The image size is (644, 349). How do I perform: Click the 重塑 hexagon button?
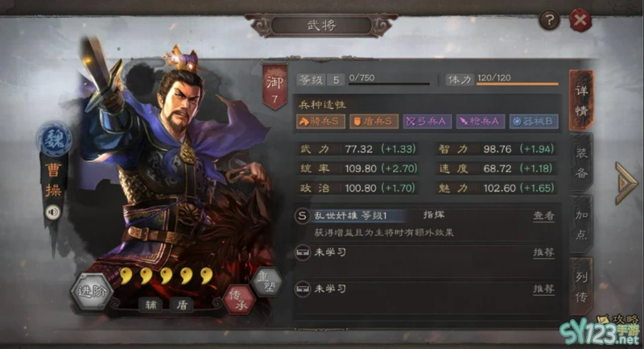tap(268, 282)
